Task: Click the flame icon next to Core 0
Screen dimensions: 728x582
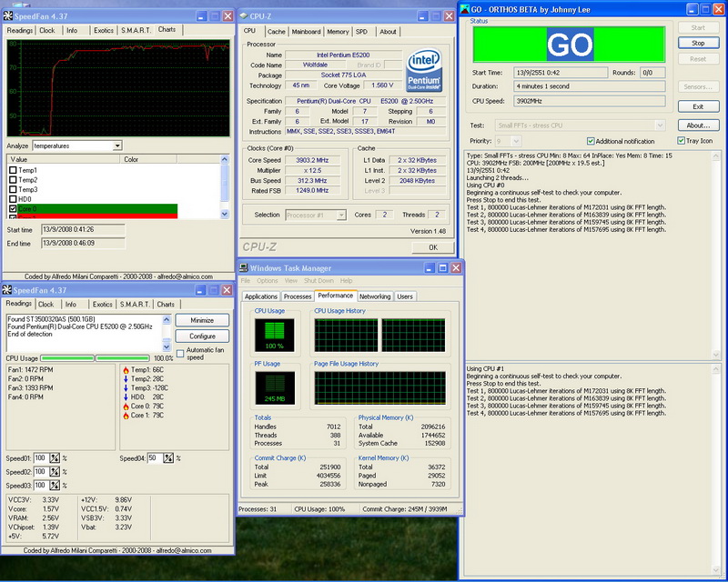Action: click(x=125, y=406)
